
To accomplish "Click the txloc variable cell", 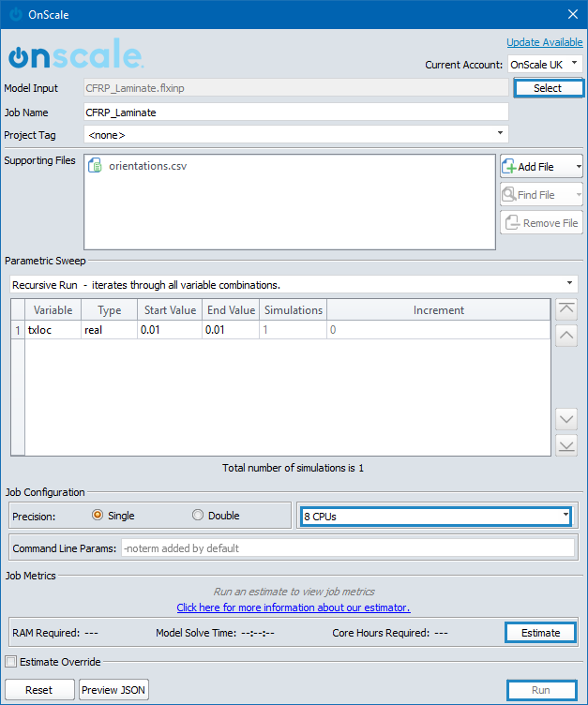I will (x=53, y=330).
